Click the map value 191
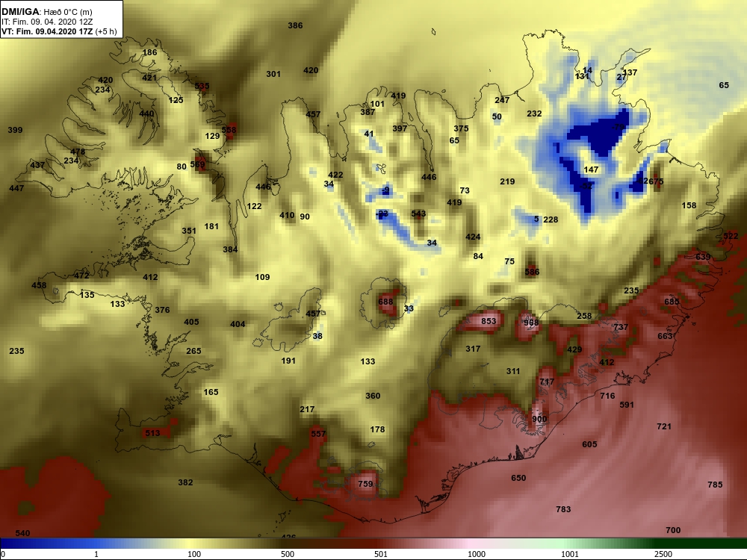This screenshot has width=747, height=560. pos(288,361)
